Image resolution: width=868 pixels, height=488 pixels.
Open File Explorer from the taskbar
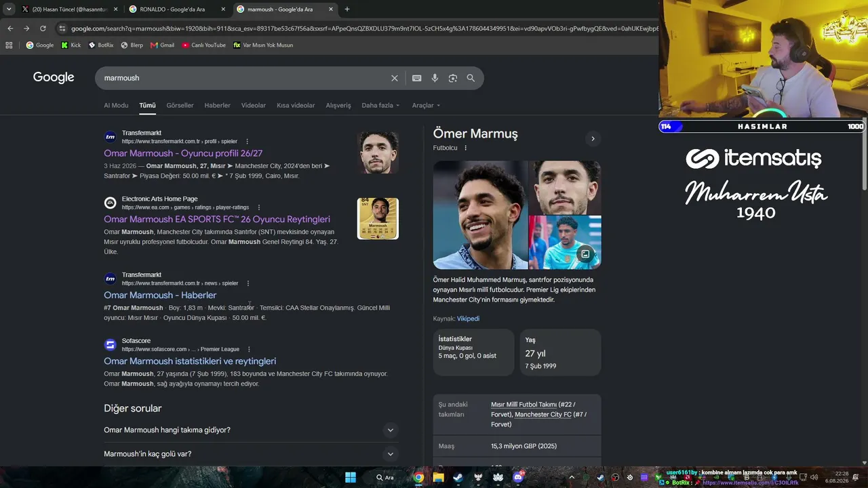tap(439, 477)
